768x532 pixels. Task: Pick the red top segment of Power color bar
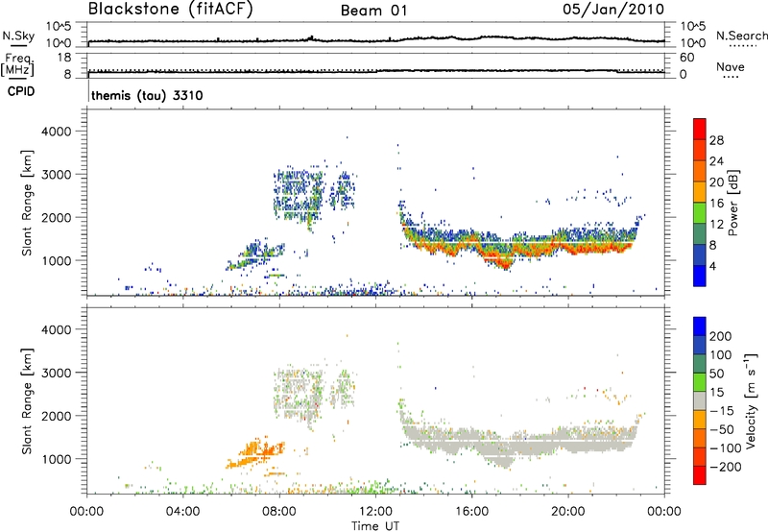point(700,129)
